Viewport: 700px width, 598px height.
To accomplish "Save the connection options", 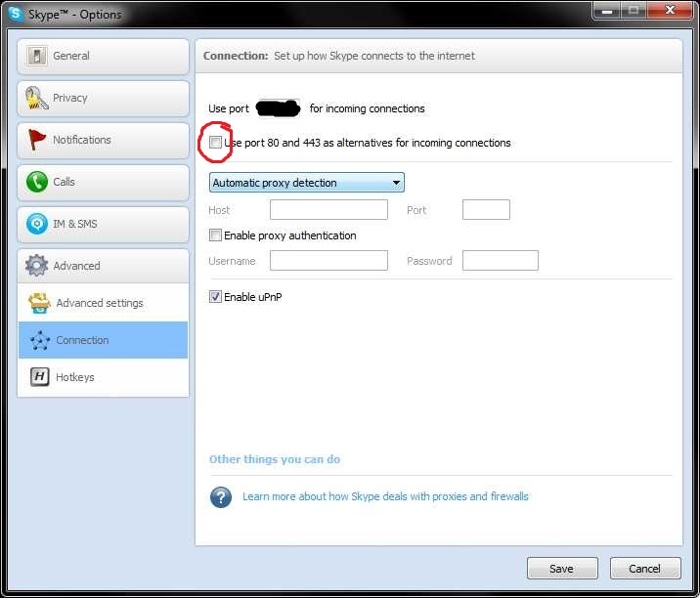I will pos(562,569).
